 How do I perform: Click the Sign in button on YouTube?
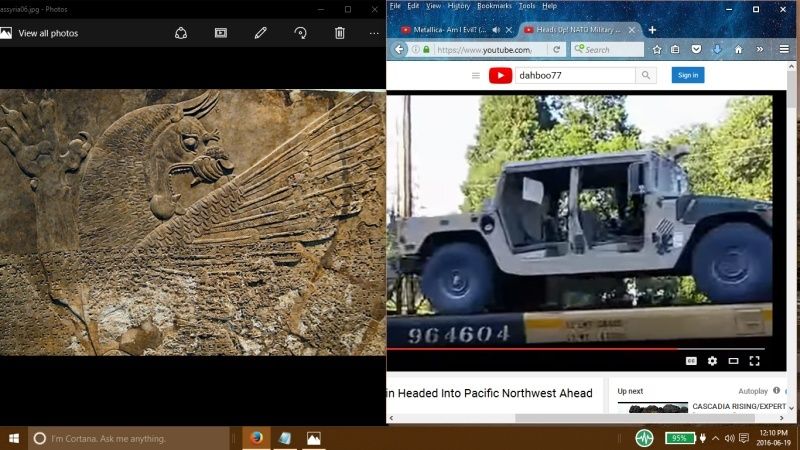(x=688, y=75)
